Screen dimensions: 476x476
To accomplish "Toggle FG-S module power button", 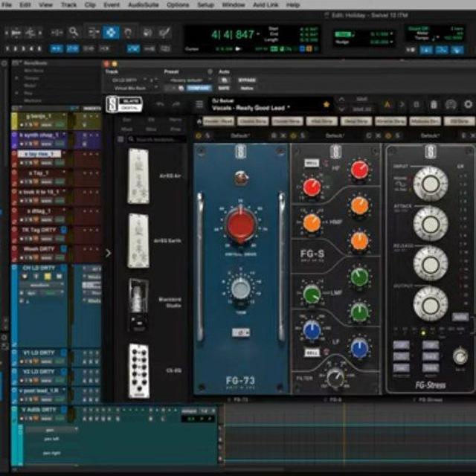I will [x=293, y=135].
